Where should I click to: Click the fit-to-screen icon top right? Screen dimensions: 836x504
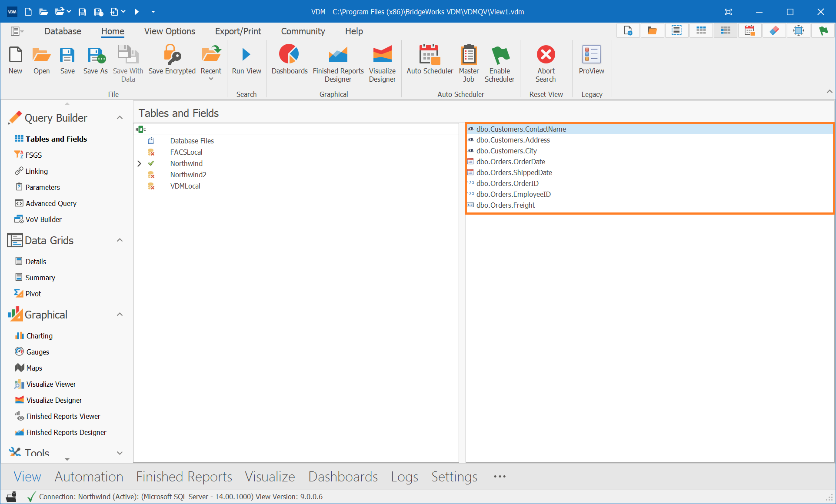coord(799,31)
